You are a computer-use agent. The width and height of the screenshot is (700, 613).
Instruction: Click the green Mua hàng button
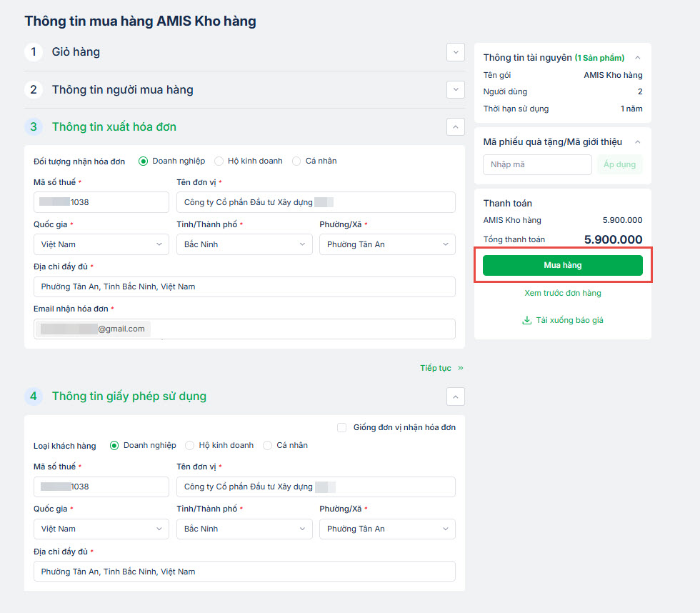click(x=563, y=265)
